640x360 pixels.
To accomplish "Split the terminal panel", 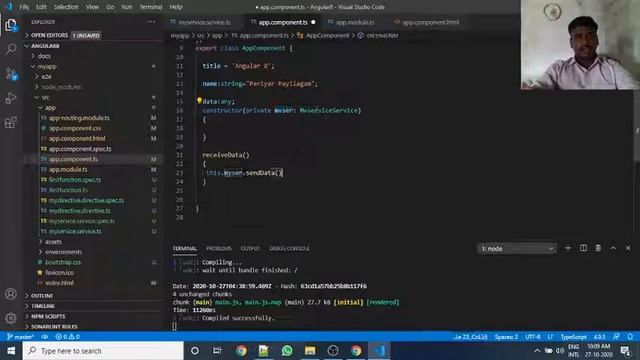I will (583, 248).
